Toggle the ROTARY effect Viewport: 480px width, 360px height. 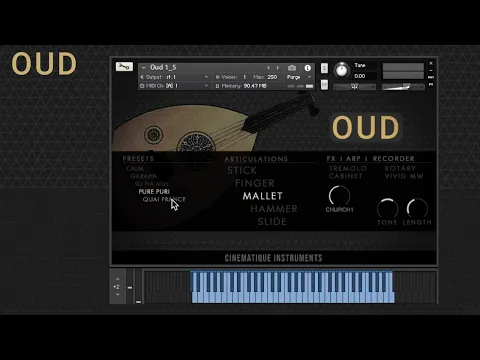point(400,168)
